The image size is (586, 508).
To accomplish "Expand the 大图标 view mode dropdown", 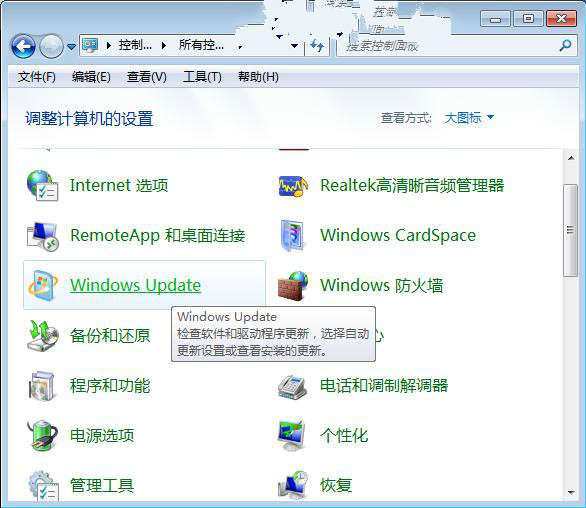I will point(469,118).
